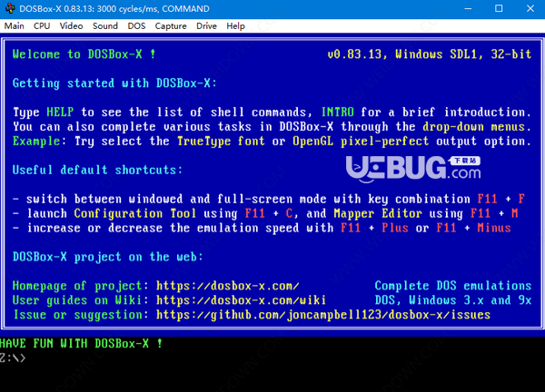This screenshot has width=545, height=392.
Task: Click 'HAVE FUN WITH DOSBox-X !' line
Action: (x=81, y=344)
